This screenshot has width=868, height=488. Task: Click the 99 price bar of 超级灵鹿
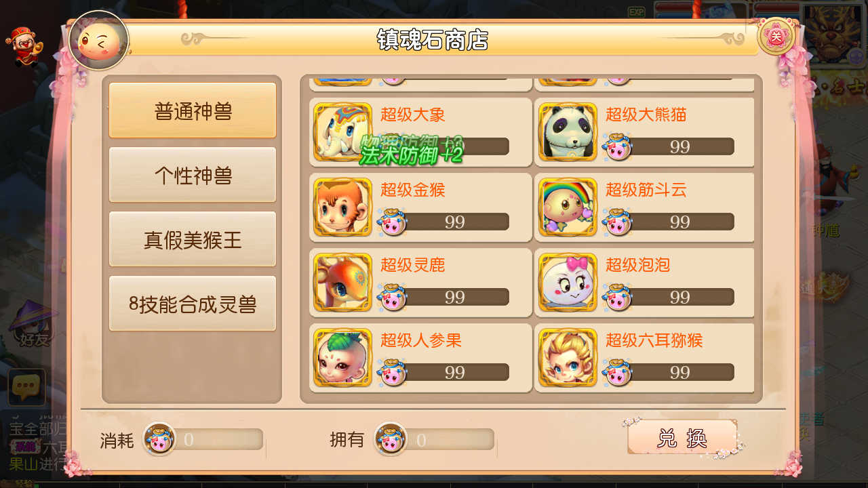coord(443,297)
